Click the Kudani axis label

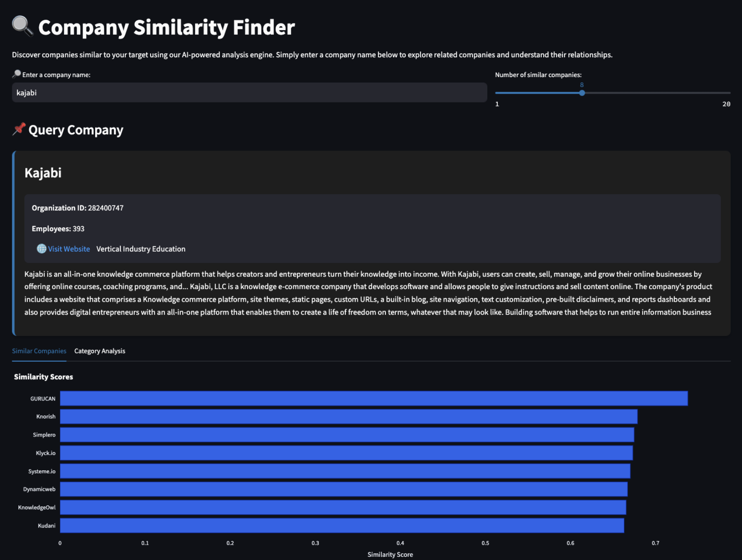[x=46, y=526]
